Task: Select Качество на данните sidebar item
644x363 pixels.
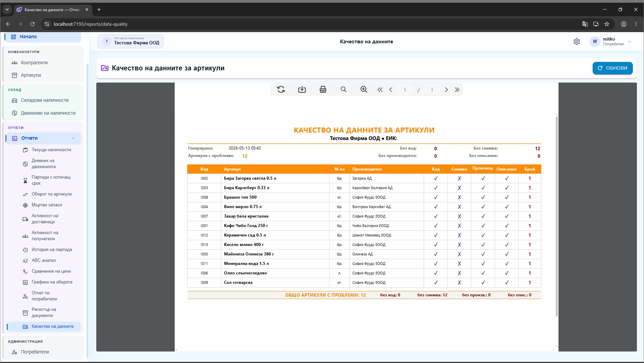Action: coord(44,326)
